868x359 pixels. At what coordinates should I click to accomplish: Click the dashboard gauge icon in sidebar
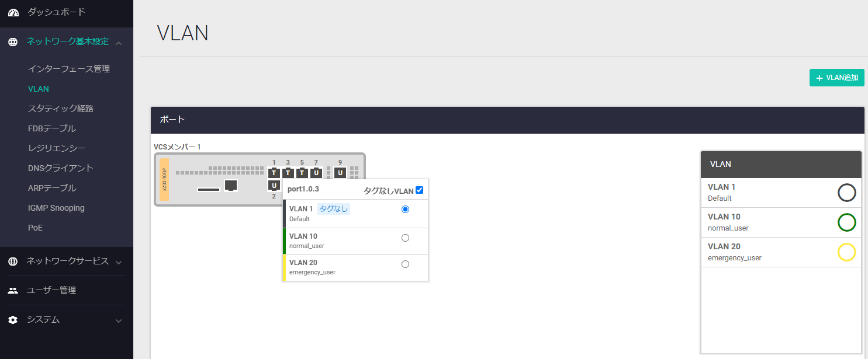(x=13, y=12)
